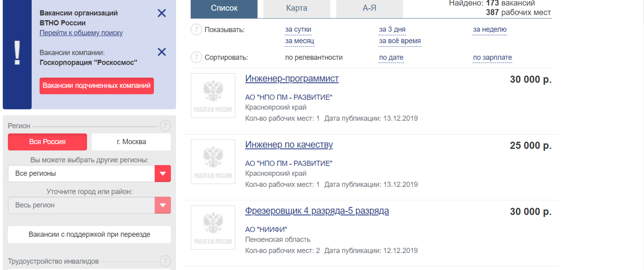Screen dimensions: 644x270
Task: Sort vacancies по зарплате
Action: tap(492, 58)
